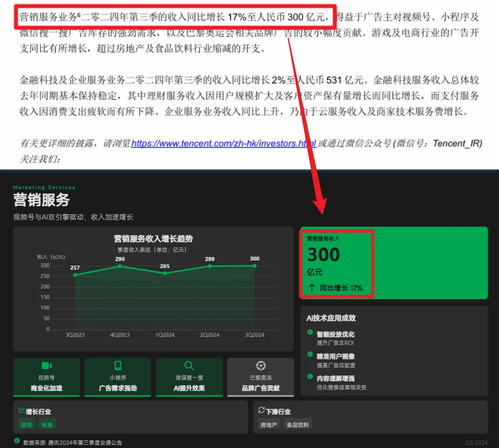Click the 下滑行业 downward trend icon

pos(262,411)
